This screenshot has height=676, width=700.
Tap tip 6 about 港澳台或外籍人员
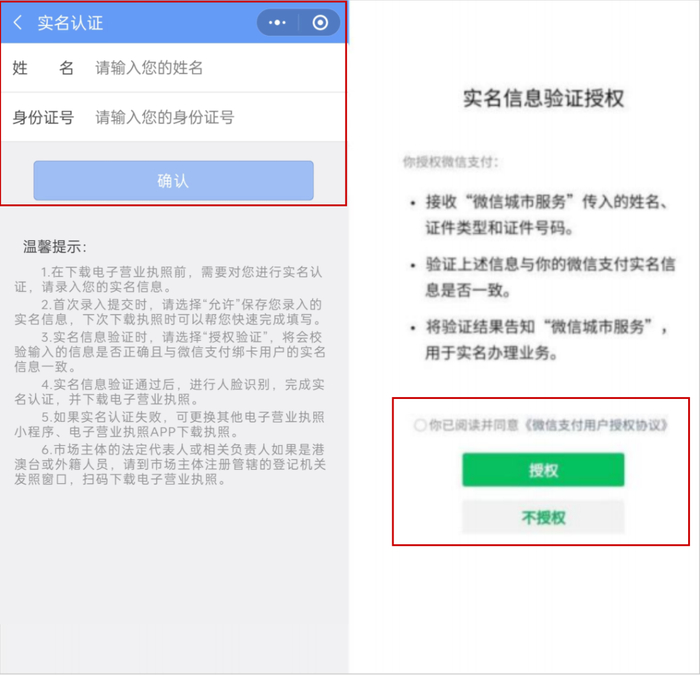tap(170, 464)
